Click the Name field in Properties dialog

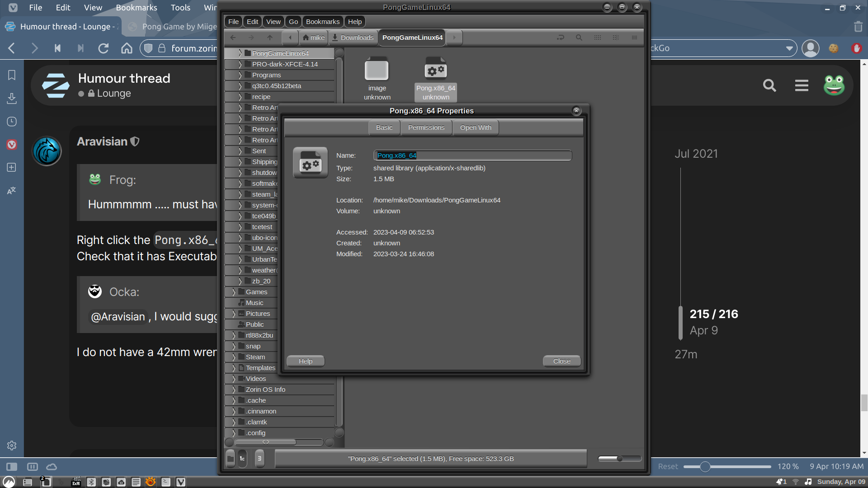tap(472, 155)
